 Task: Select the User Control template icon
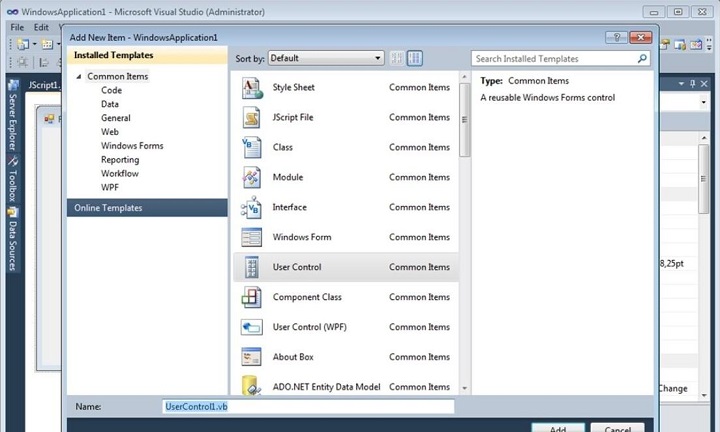[x=252, y=267]
